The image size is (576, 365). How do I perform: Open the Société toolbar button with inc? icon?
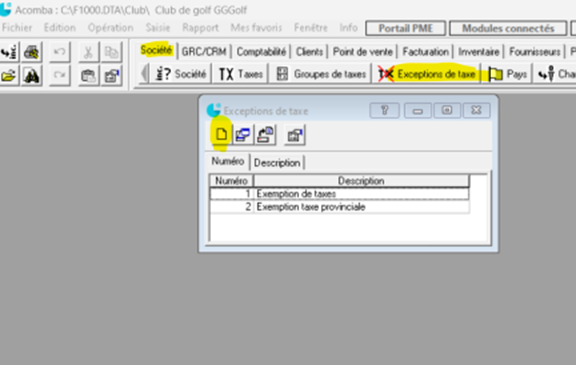(x=180, y=74)
